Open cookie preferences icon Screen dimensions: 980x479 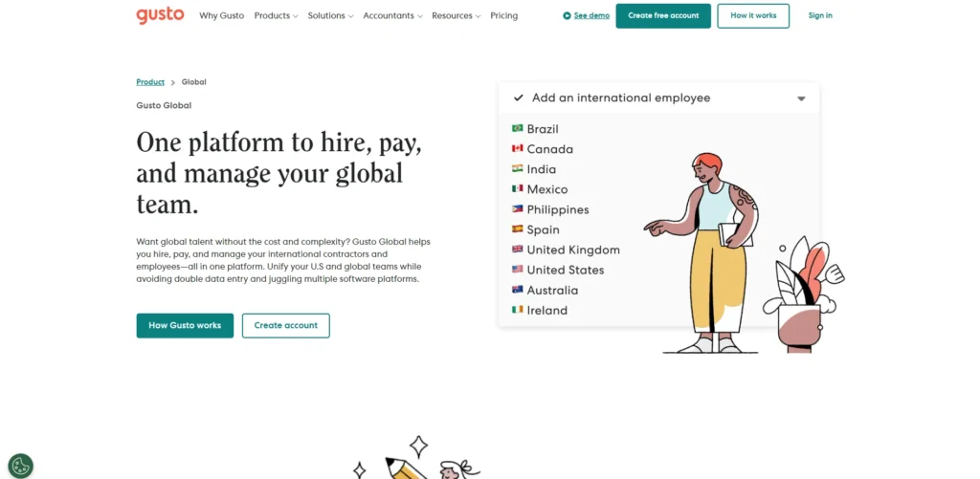pyautogui.click(x=21, y=466)
